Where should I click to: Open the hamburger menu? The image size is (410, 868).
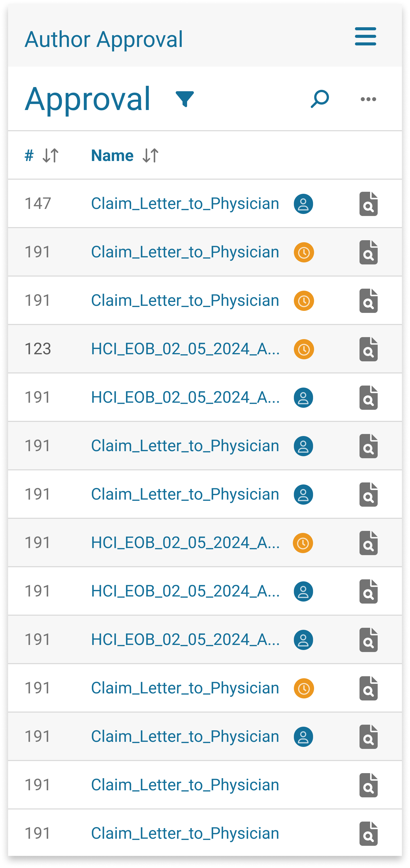click(365, 36)
